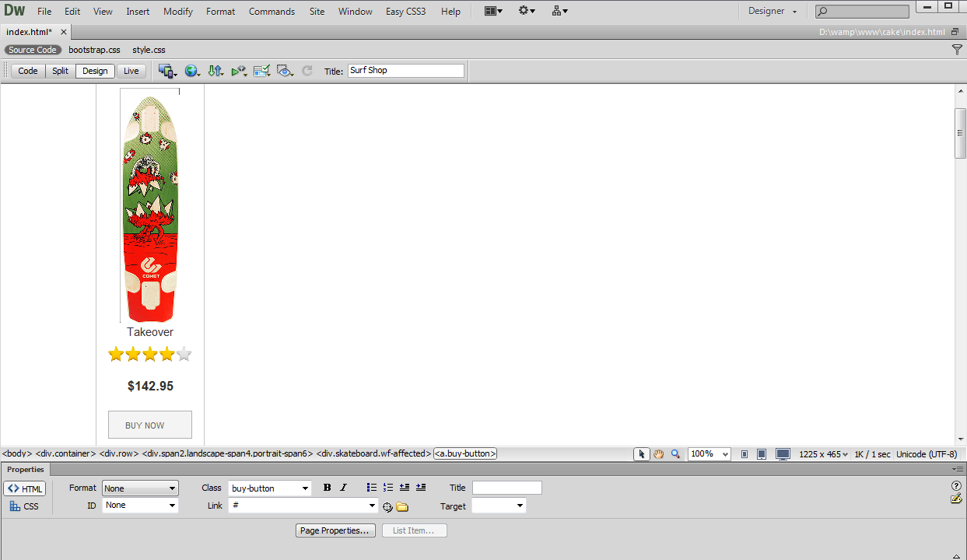The height and width of the screenshot is (560, 967).
Task: Click the Blockquote indent icon
Action: pos(421,488)
